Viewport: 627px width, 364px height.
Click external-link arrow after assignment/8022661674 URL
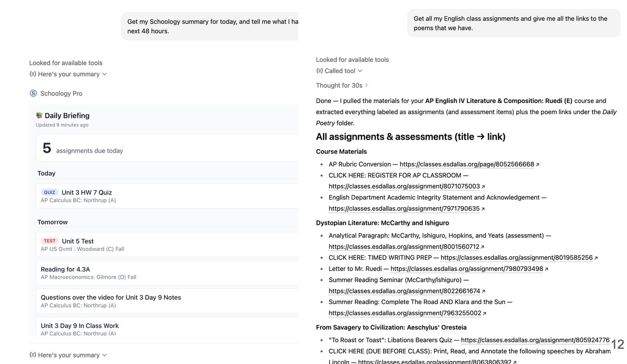point(484,291)
